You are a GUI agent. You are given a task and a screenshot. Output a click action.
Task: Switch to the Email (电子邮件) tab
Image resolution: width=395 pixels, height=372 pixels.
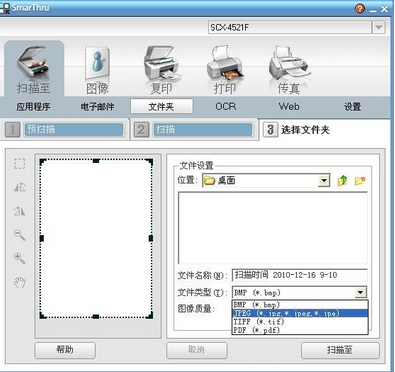tap(97, 107)
